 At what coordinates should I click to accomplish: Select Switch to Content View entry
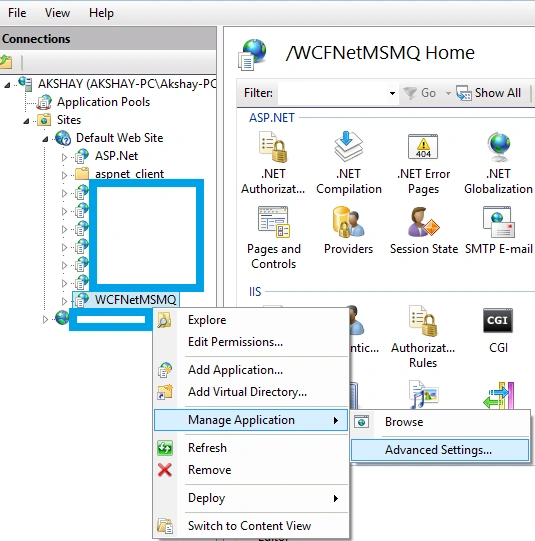pos(251,526)
